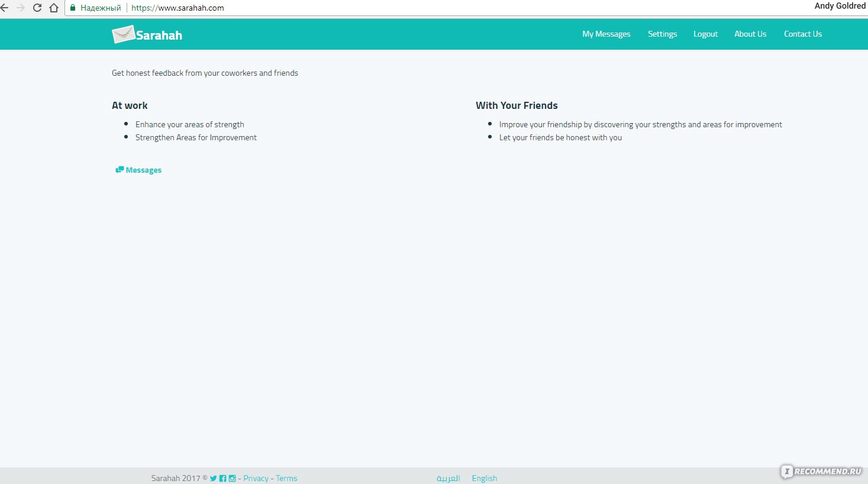Image resolution: width=868 pixels, height=484 pixels.
Task: Click 'Sarahah 2017 ©' footer text
Action: [179, 478]
